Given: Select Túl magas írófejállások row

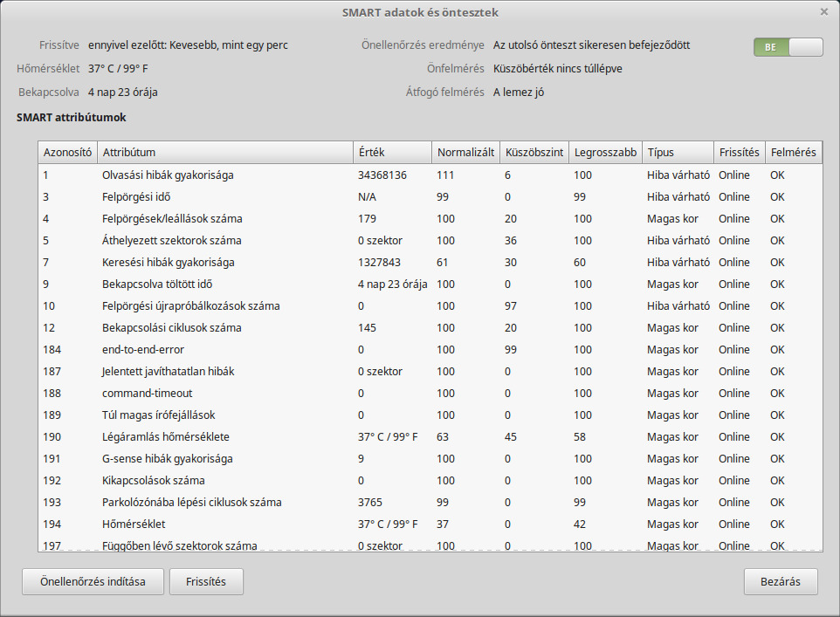Looking at the screenshot, I should tap(430, 415).
